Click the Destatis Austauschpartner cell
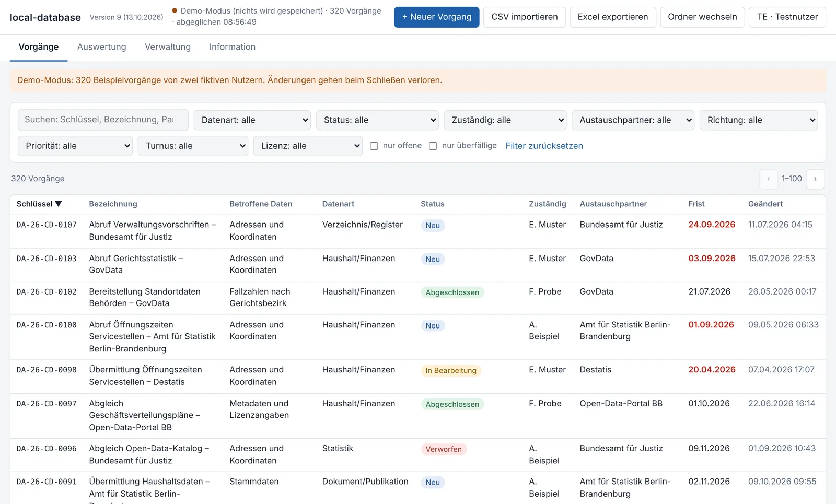 (x=596, y=370)
